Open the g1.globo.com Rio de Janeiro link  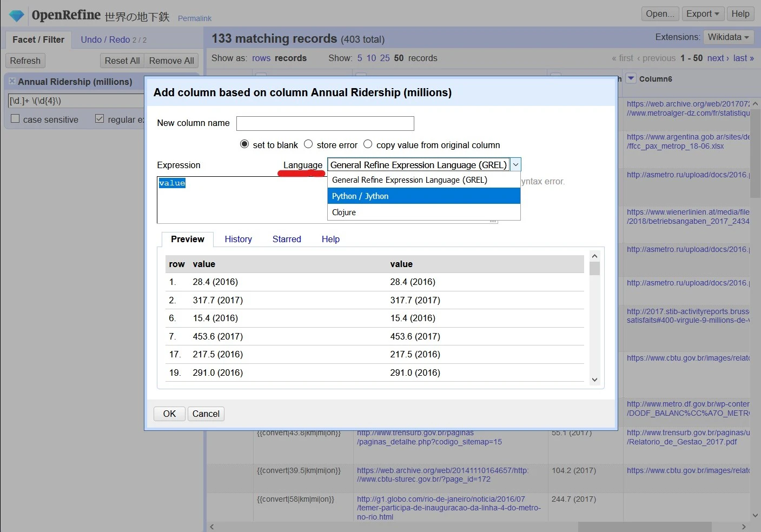tap(449, 508)
